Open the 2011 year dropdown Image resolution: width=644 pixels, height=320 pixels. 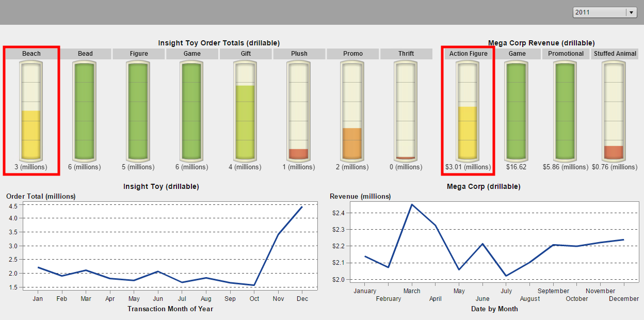(x=605, y=12)
